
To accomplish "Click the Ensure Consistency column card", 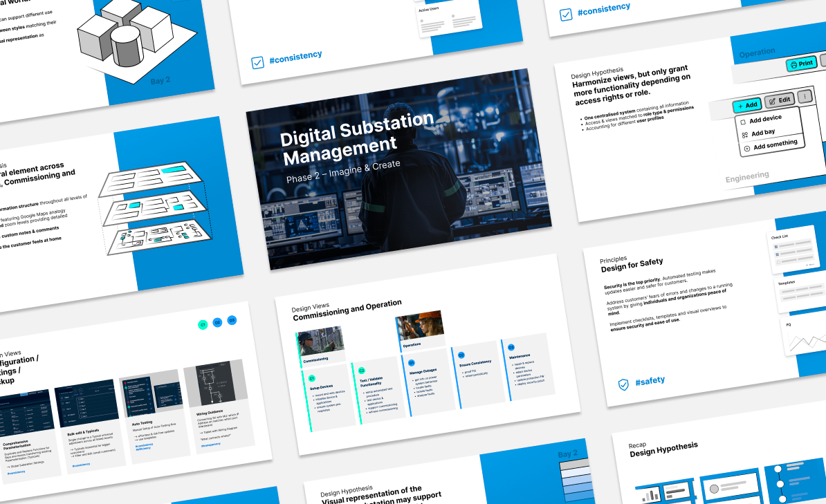I will 477,375.
